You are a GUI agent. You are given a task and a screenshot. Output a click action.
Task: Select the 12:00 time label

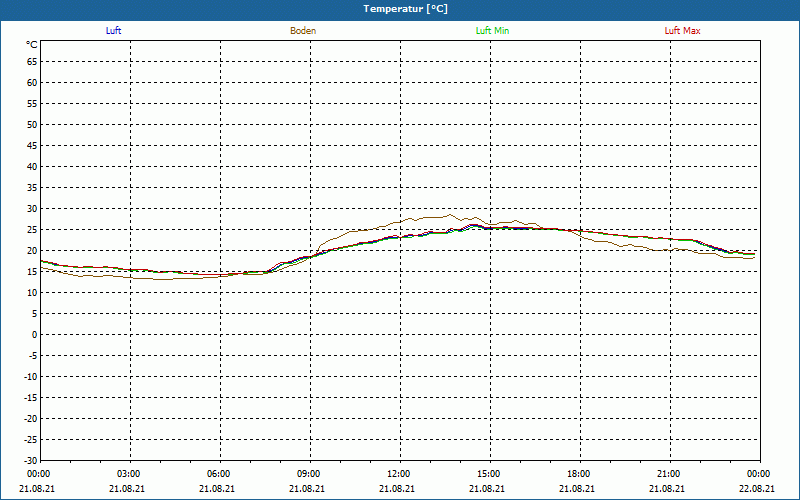(x=400, y=474)
